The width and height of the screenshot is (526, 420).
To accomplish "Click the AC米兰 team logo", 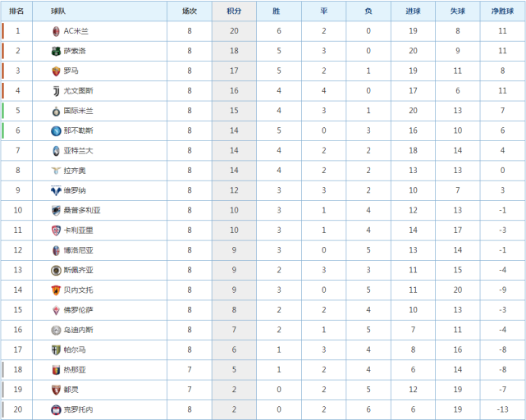I will [56, 31].
